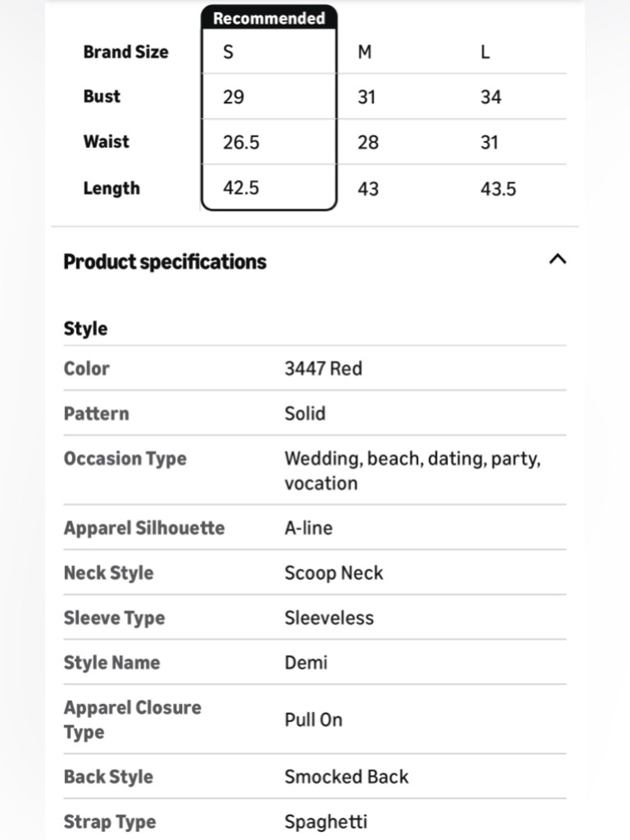Select brand size M
Image resolution: width=630 pixels, height=840 pixels.
365,52
